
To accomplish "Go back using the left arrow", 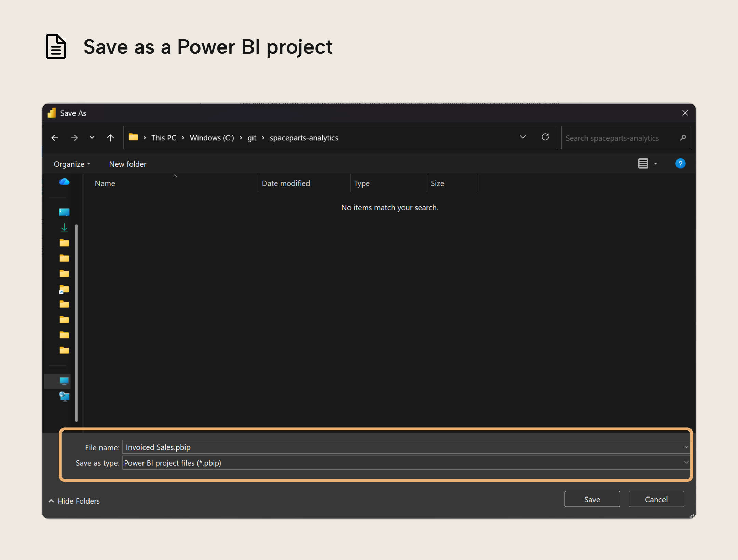I will [x=55, y=138].
